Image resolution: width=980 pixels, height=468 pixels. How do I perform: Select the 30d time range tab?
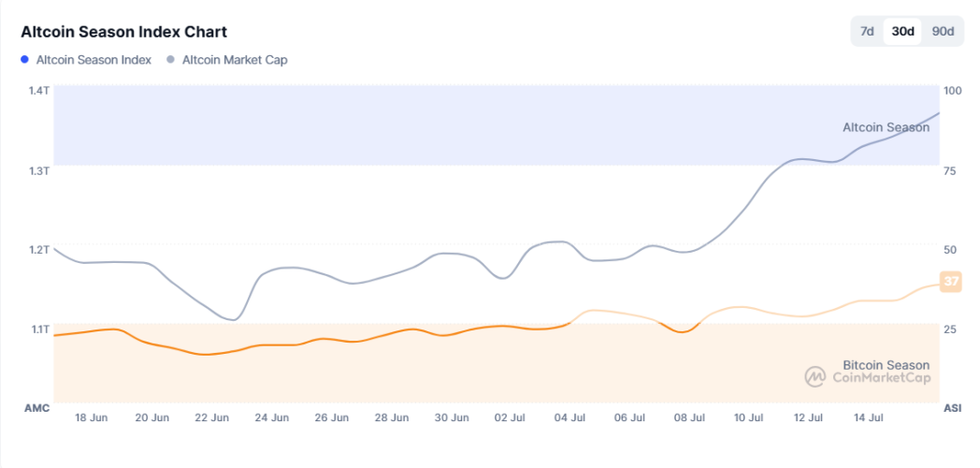click(902, 31)
